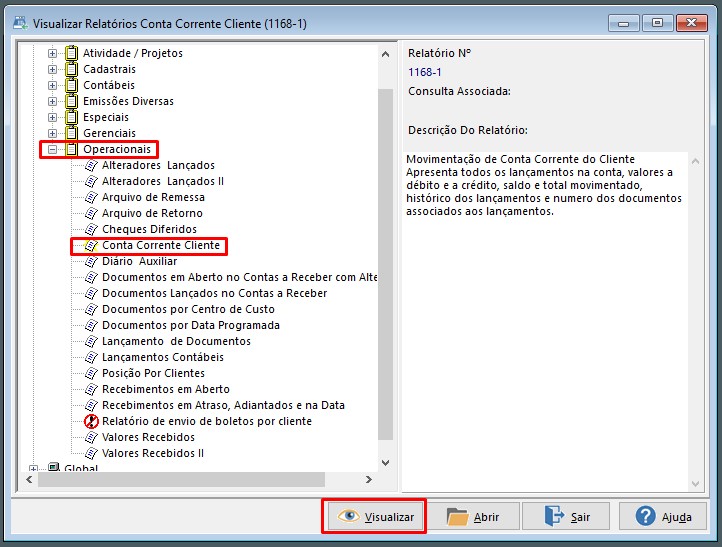Screen dimensions: 722x547
Task: Expand the Especiais folder node
Action: tap(52, 117)
